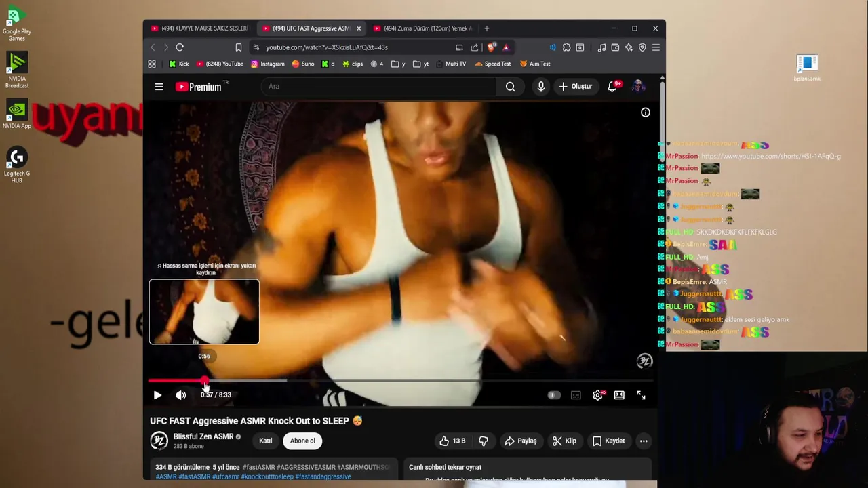Create a clip with 'Klip' button
868x488 pixels.
[564, 441]
